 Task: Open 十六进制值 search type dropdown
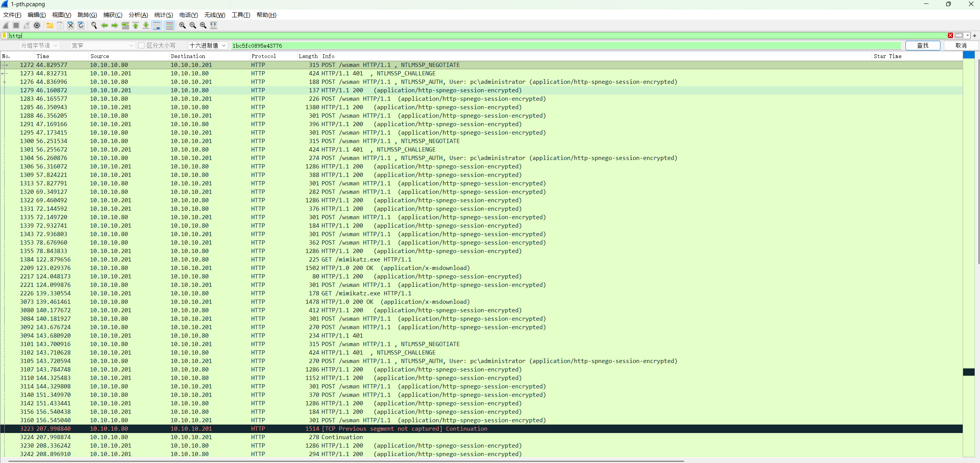click(208, 45)
